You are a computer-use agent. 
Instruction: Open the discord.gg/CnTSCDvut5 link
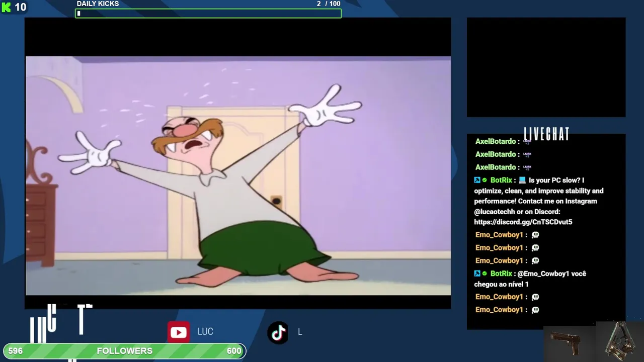coord(523,222)
